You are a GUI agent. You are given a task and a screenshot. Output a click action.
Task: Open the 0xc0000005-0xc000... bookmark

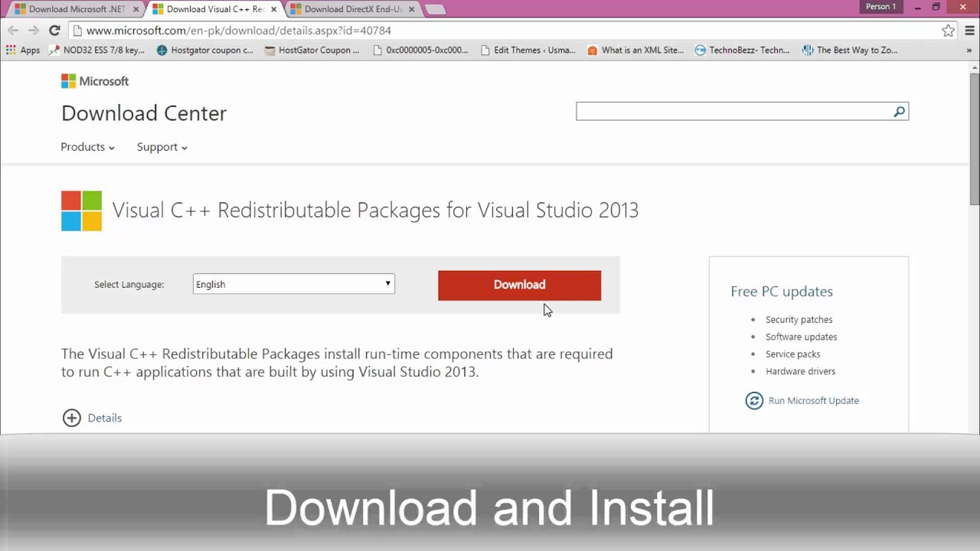(420, 51)
